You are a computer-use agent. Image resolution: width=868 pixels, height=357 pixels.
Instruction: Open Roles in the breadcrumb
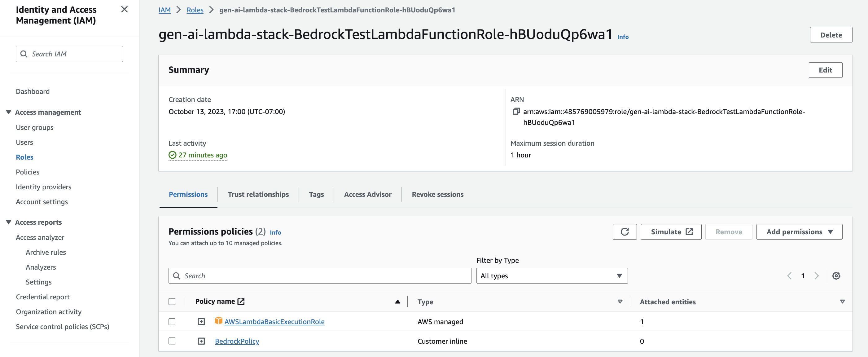pos(195,10)
